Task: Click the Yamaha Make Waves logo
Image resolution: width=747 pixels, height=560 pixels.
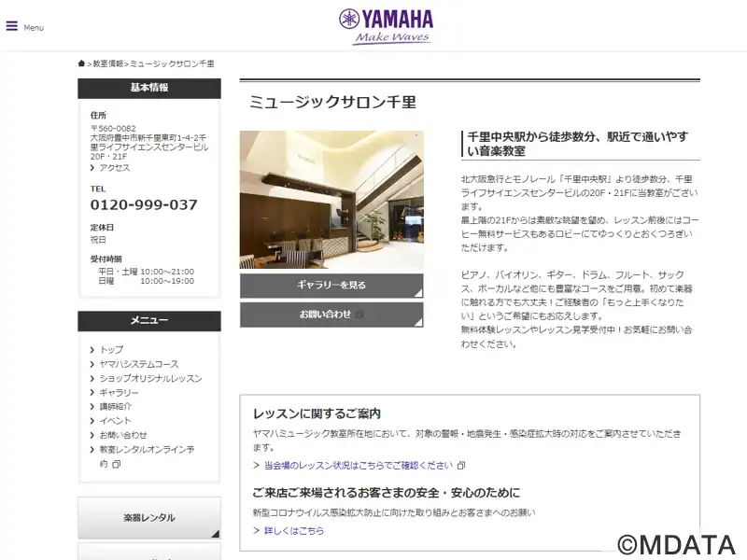Action: pyautogui.click(x=387, y=27)
